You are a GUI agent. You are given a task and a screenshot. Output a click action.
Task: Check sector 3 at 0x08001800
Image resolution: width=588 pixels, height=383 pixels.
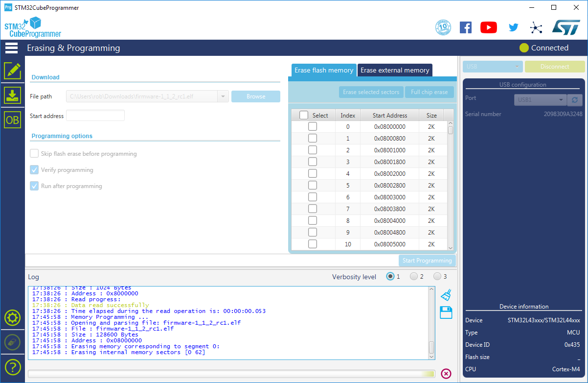313,162
